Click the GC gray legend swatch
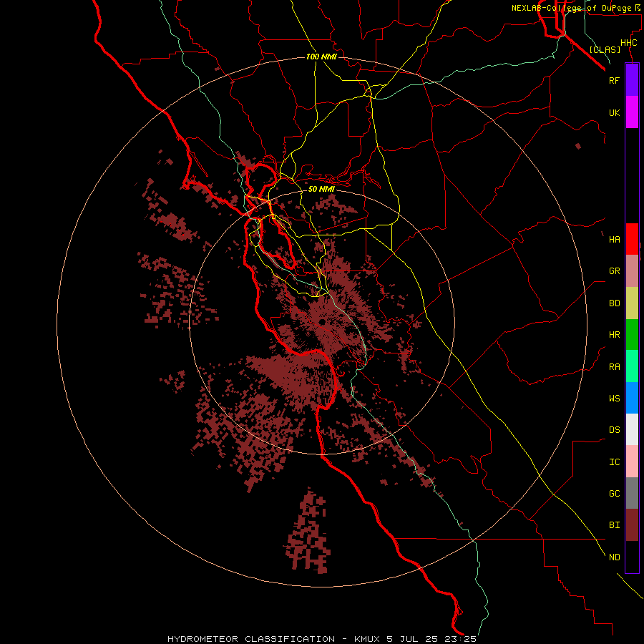This screenshot has height=644, width=644. pyautogui.click(x=632, y=493)
